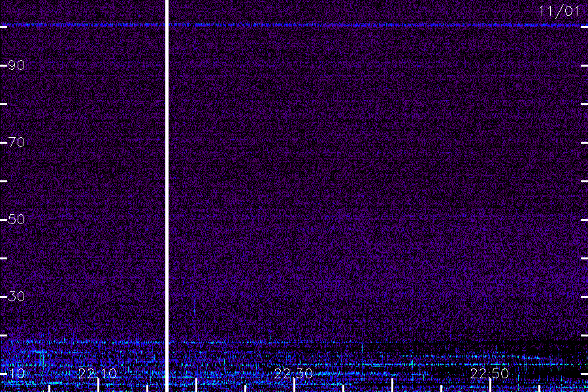The width and height of the screenshot is (588, 392).
Task: Click the 11/01 date label
Action: (559, 11)
